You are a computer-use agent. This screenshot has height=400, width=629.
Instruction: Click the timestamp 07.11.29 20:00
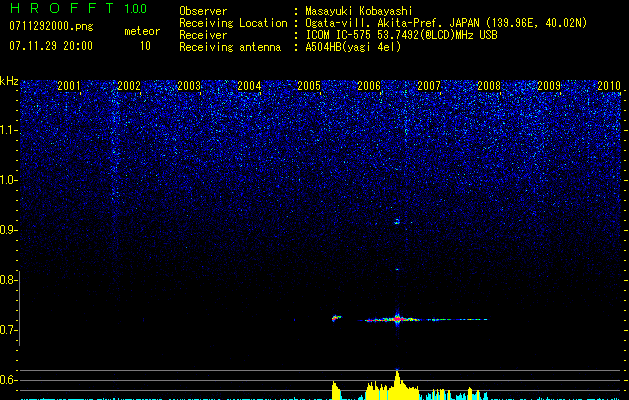(x=51, y=46)
